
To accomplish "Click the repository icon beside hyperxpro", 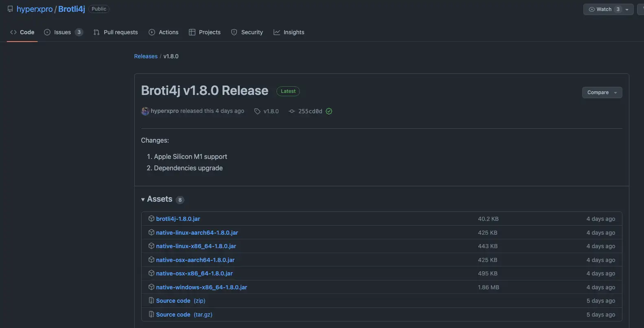I will tap(10, 9).
